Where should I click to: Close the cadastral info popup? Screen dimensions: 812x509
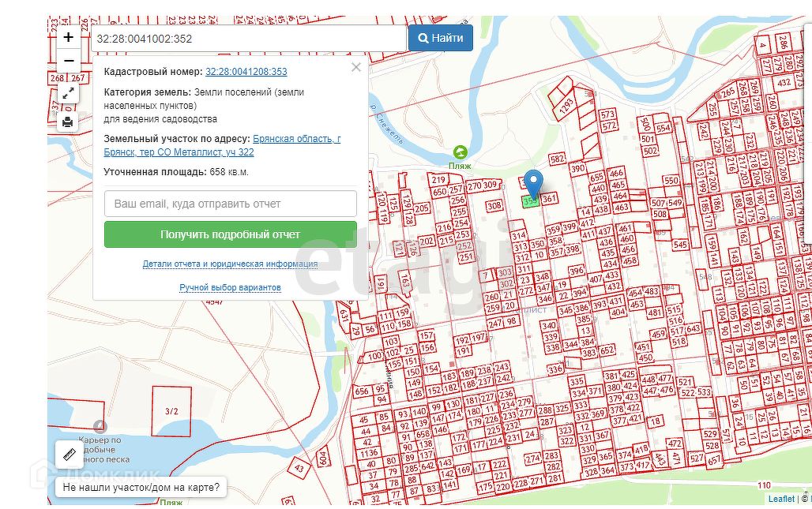pyautogui.click(x=355, y=68)
